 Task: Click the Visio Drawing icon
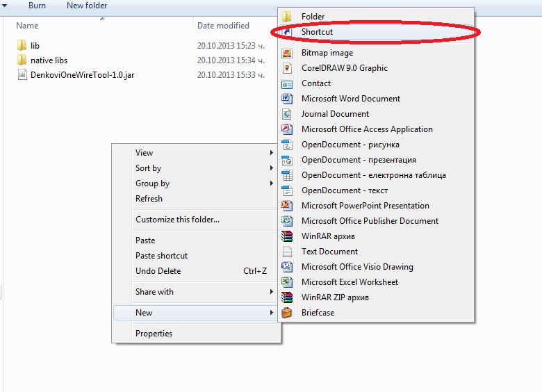(x=287, y=267)
